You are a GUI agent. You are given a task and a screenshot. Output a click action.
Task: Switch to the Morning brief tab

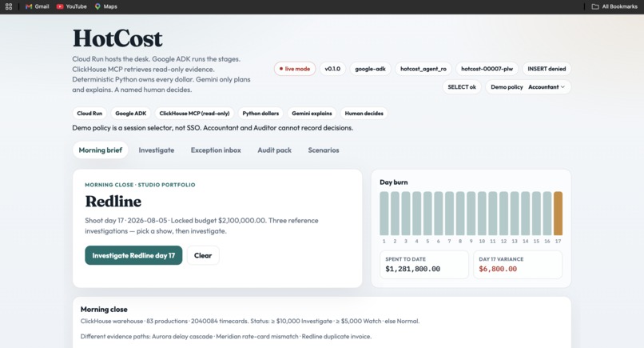click(x=100, y=150)
